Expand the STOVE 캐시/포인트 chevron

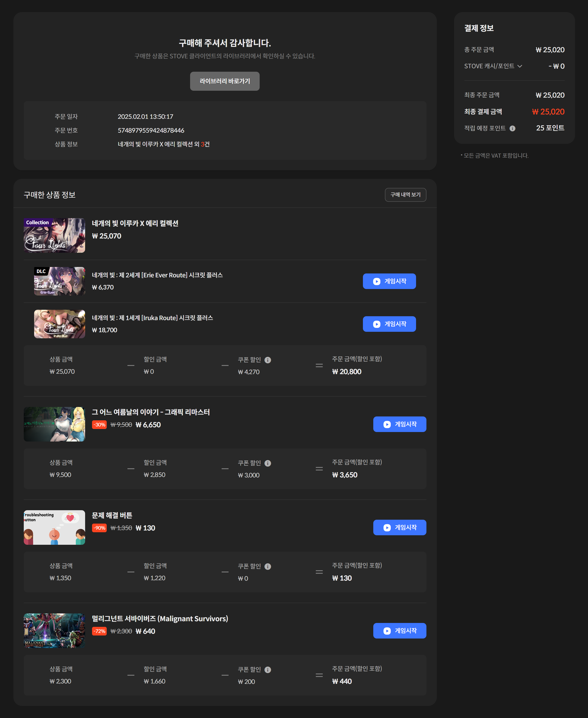(520, 66)
